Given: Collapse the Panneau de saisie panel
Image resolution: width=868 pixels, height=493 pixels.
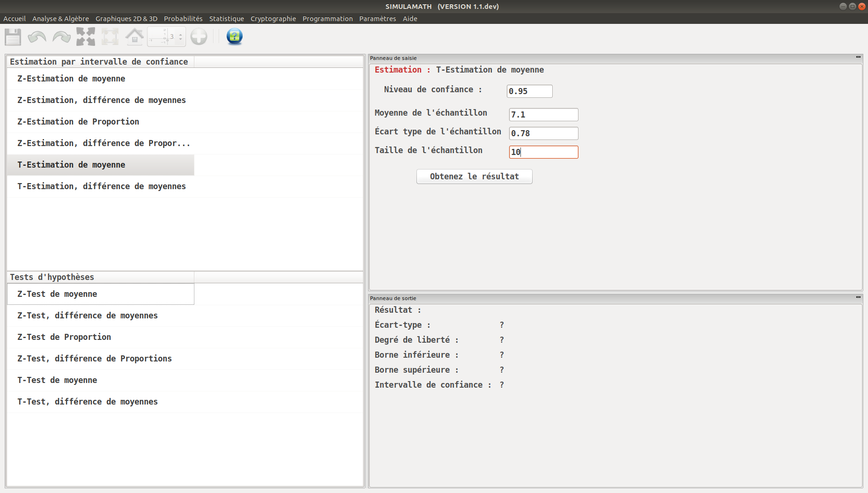Looking at the screenshot, I should point(858,57).
